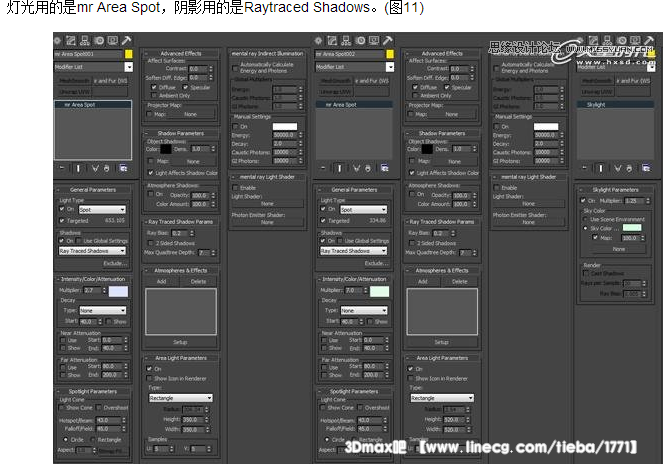The width and height of the screenshot is (666, 464).
Task: Click Pin Stack icon under Skylight stack
Action: tap(584, 168)
